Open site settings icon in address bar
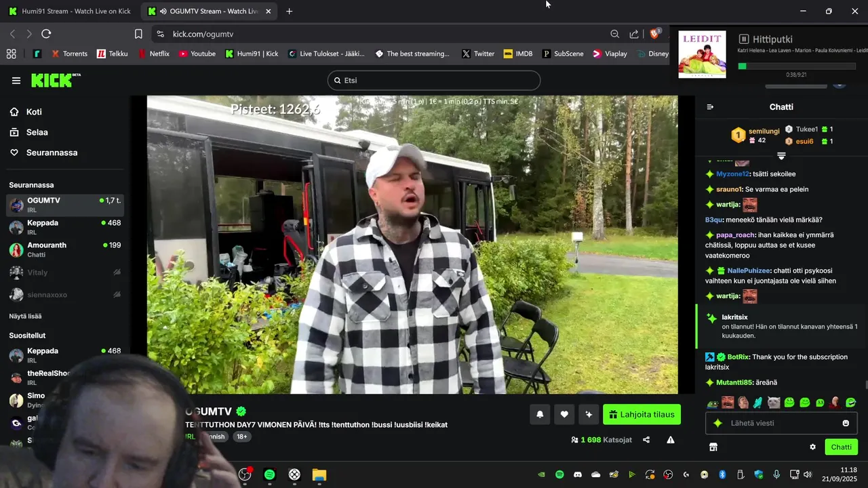Viewport: 868px width, 488px height. click(x=160, y=34)
